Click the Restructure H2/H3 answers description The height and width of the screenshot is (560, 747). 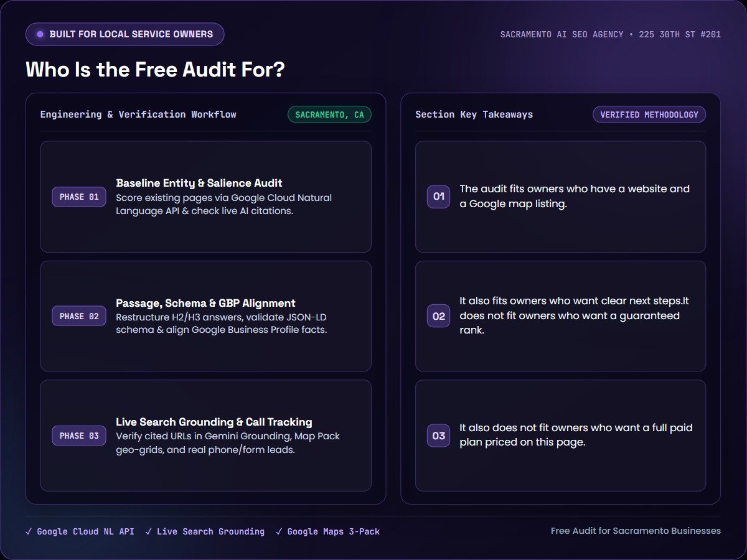click(221, 324)
